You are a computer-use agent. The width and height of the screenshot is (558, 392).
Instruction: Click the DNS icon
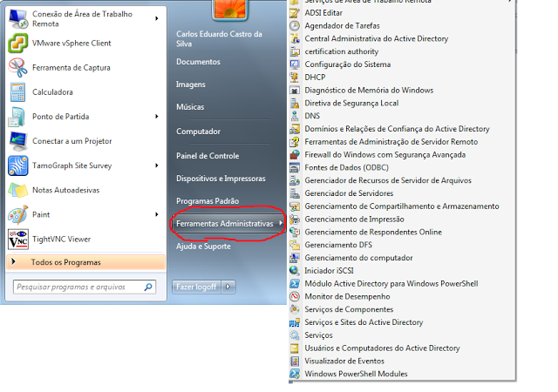point(295,116)
